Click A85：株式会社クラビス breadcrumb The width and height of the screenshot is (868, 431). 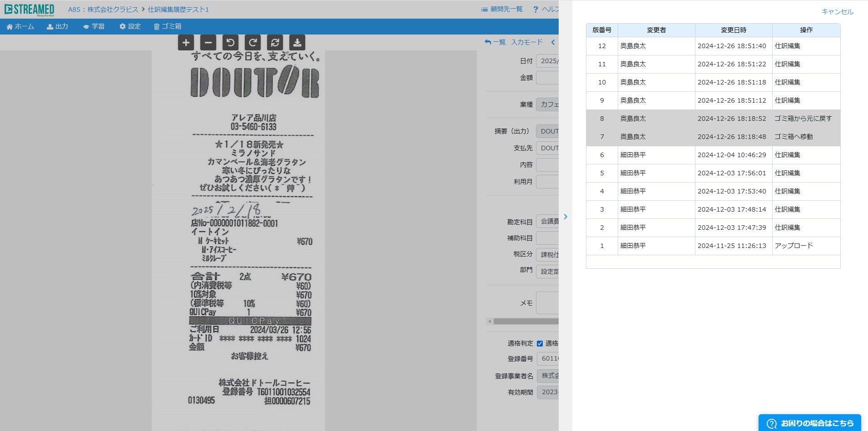pos(103,10)
